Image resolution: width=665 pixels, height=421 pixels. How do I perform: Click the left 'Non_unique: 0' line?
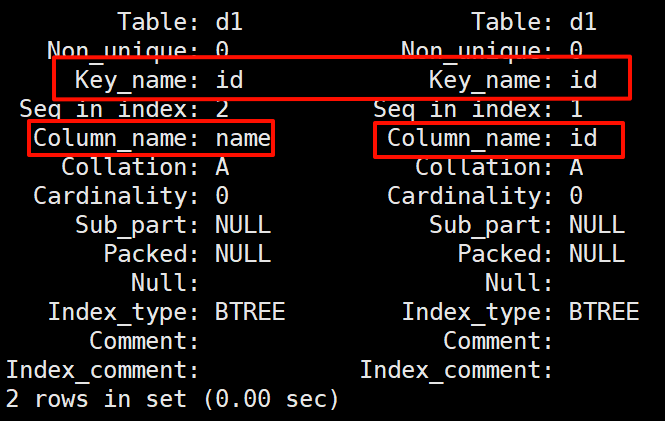[x=138, y=49]
